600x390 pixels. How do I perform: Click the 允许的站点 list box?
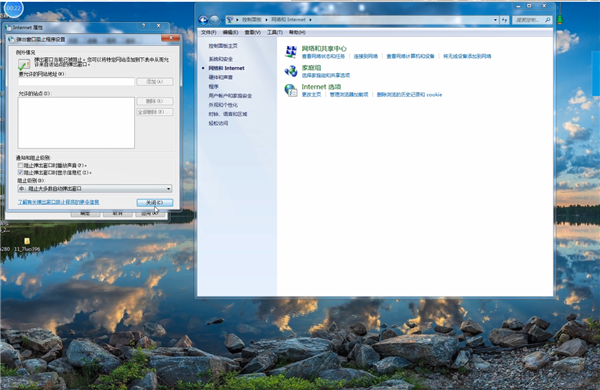76,123
